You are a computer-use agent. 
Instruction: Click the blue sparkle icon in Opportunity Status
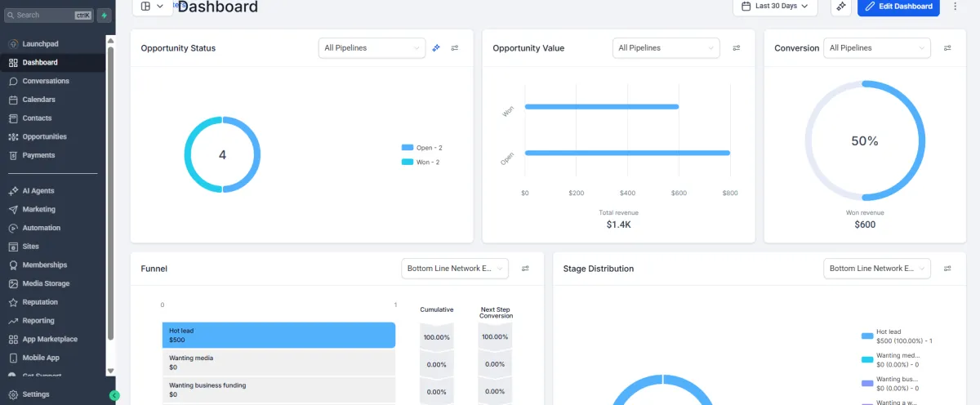(x=437, y=48)
